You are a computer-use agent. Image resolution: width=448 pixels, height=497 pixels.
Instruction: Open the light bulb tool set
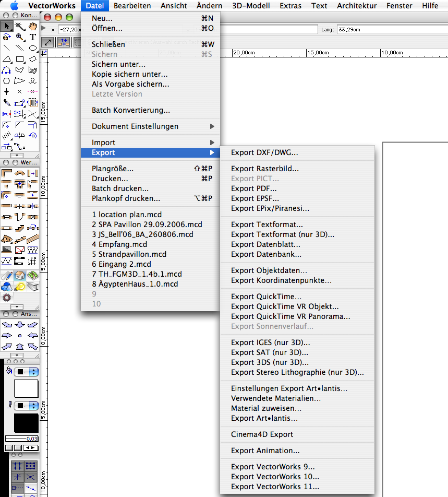click(20, 287)
